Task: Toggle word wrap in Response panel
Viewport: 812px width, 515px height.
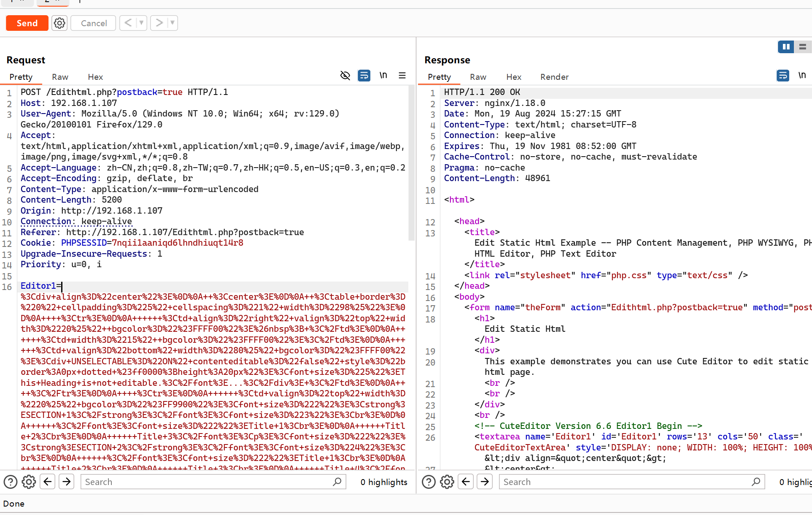Action: coord(783,76)
